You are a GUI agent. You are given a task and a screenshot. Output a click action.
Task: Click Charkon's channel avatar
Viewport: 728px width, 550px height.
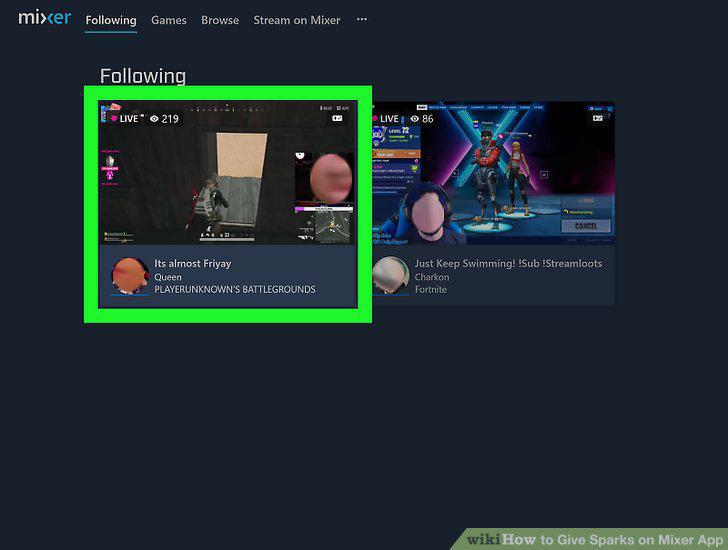coord(391,275)
